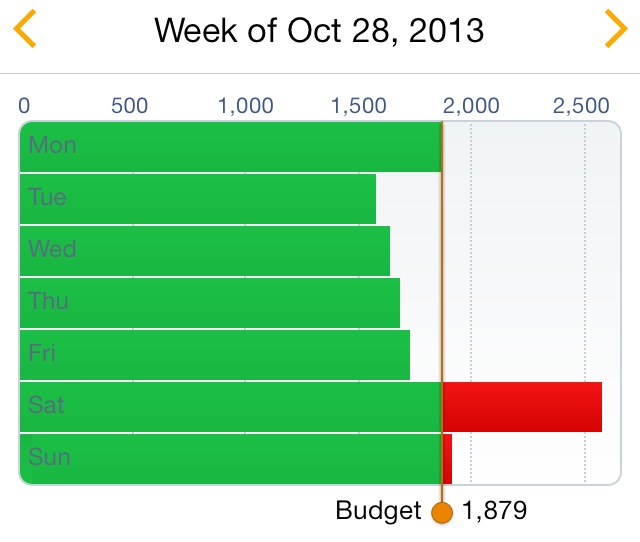Select the Thursday bar
Viewport: 640px width, 542px height.
(210, 302)
